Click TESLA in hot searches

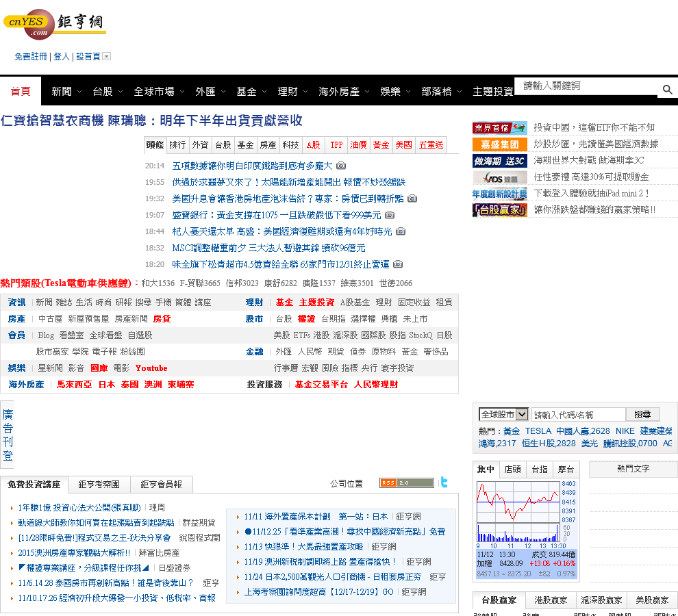coord(538,431)
